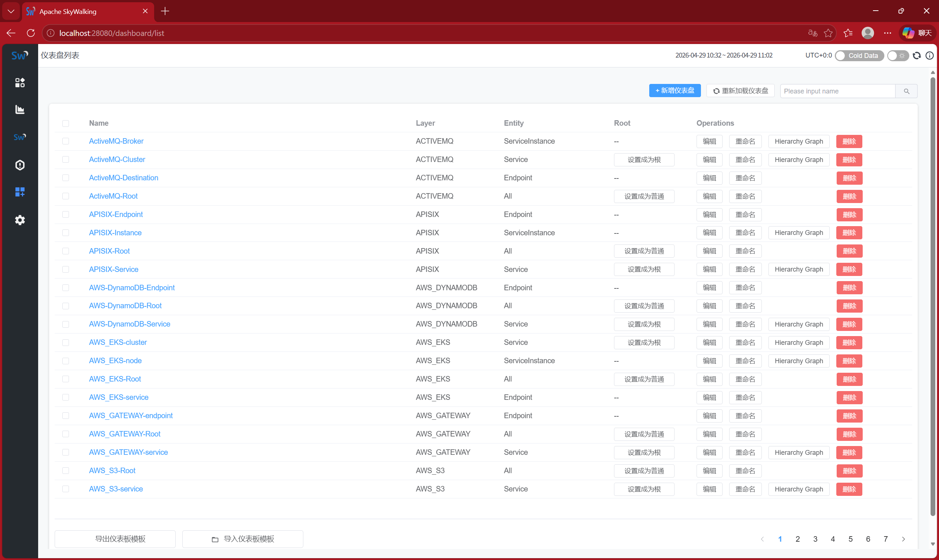View site information icon in address bar
Image resolution: width=939 pixels, height=560 pixels.
[50, 33]
